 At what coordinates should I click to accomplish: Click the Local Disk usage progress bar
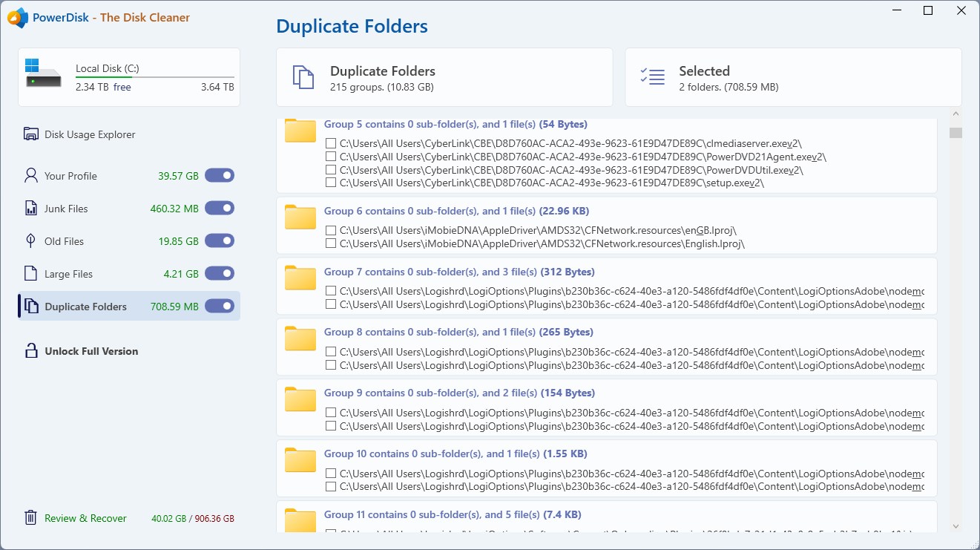[x=155, y=77]
